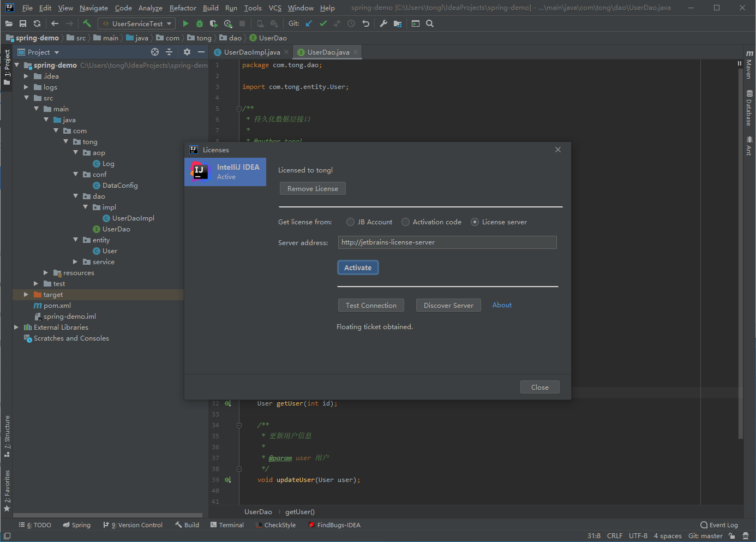Expand External Libraries node
This screenshot has height=542, width=756.
point(16,327)
